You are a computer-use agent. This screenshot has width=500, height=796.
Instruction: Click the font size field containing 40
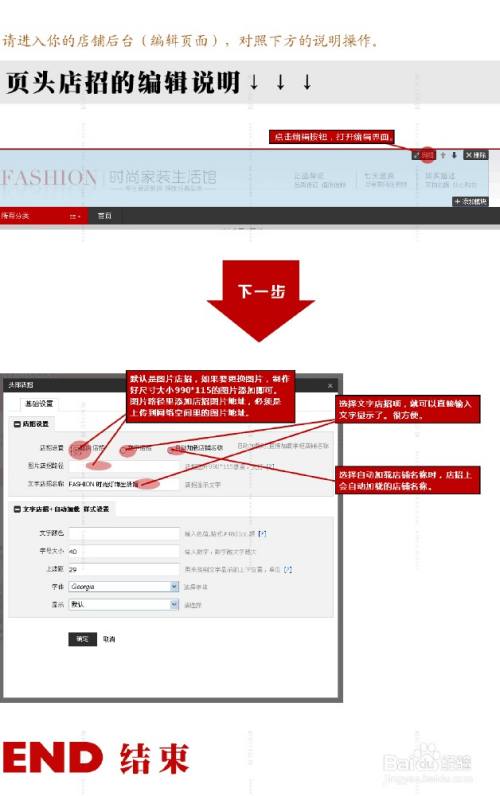point(124,551)
